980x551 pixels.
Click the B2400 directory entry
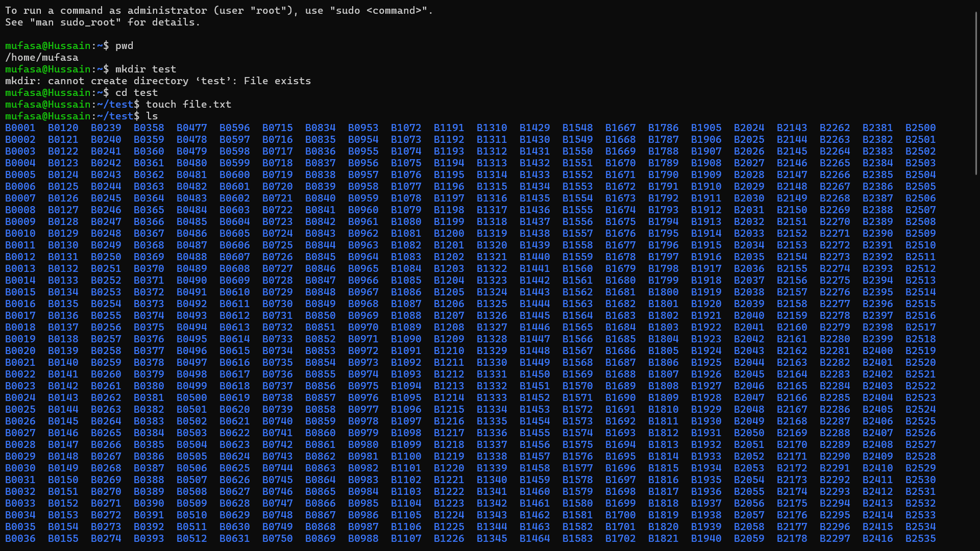pyautogui.click(x=877, y=351)
